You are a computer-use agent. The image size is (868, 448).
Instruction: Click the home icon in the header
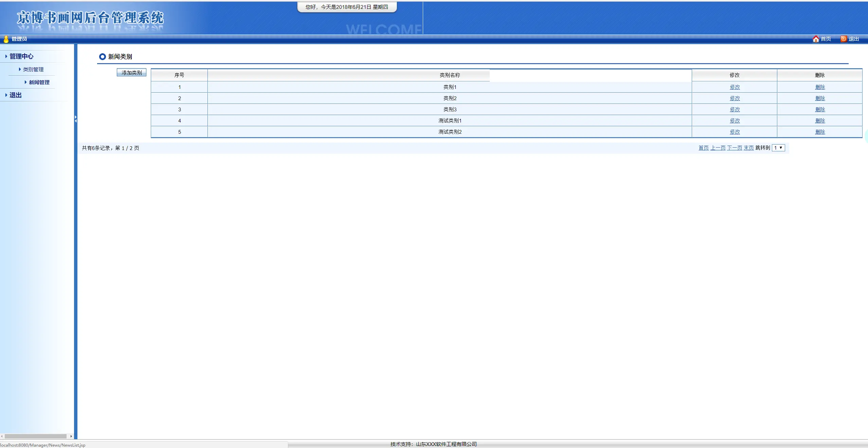coord(816,39)
